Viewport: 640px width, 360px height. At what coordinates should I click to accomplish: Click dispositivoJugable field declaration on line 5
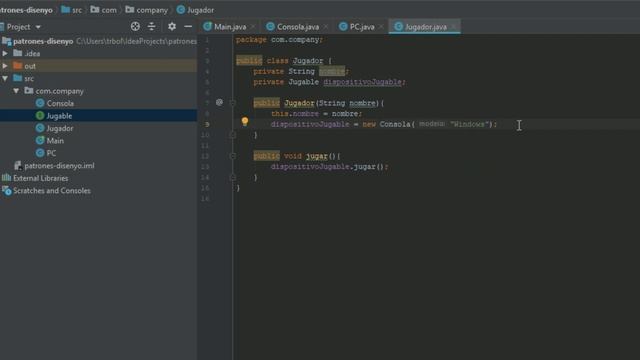pos(362,82)
